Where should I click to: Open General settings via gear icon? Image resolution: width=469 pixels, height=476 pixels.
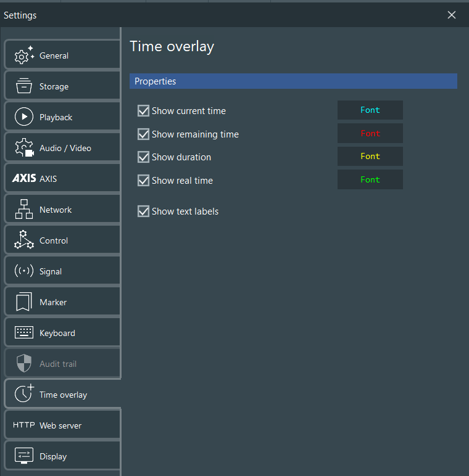click(24, 55)
